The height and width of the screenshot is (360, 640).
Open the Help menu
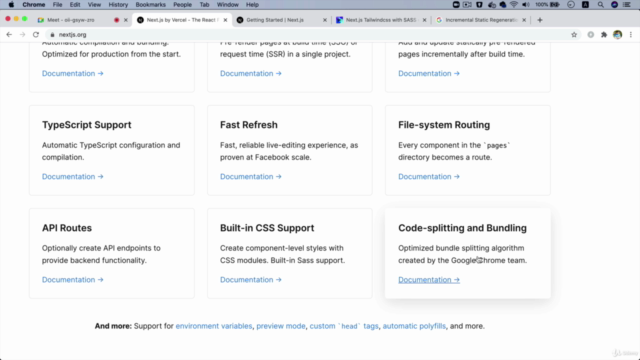252,4
